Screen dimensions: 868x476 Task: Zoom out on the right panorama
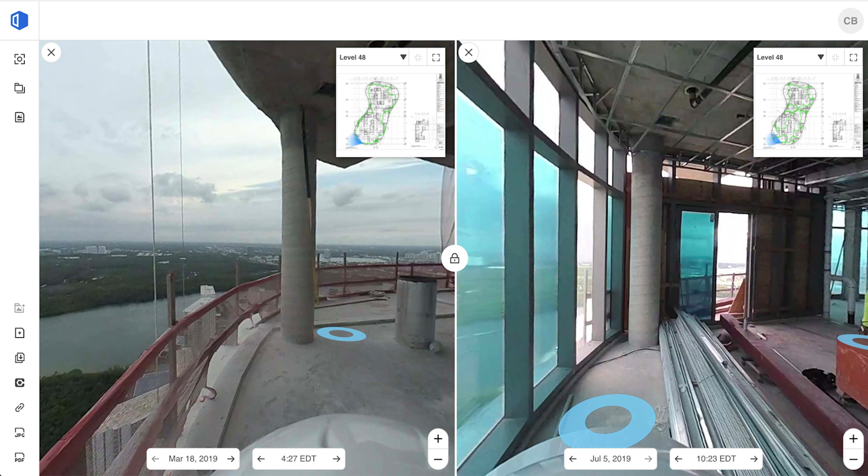coord(853,459)
